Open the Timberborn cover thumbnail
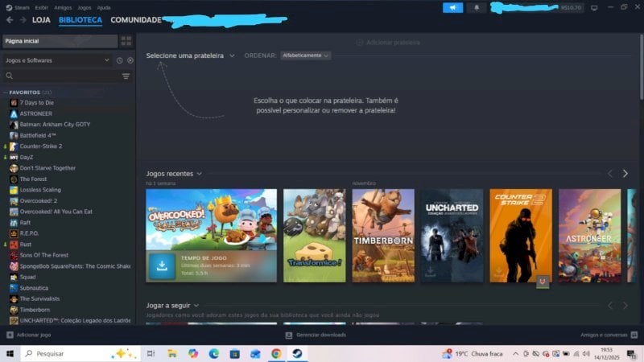Screen dimensions: 644x362 tap(383, 236)
